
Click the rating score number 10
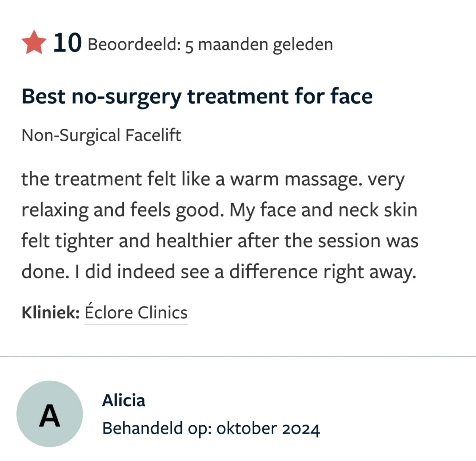[67, 43]
